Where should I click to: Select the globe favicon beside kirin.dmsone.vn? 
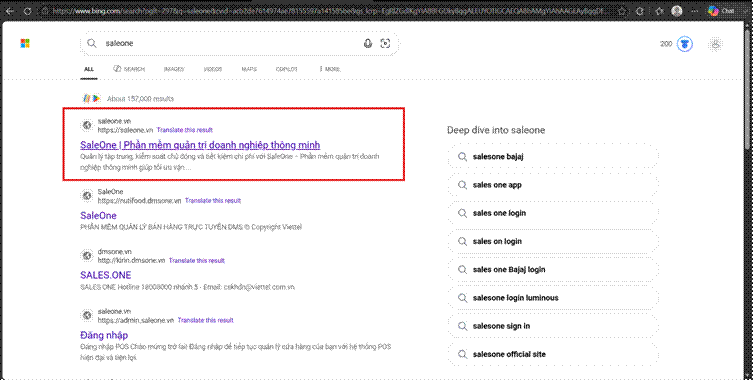click(87, 256)
